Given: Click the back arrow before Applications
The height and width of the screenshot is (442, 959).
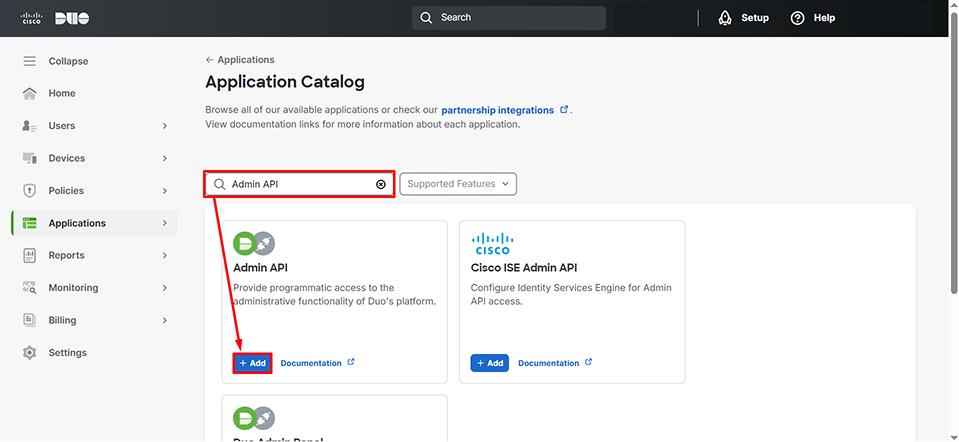Looking at the screenshot, I should [210, 60].
